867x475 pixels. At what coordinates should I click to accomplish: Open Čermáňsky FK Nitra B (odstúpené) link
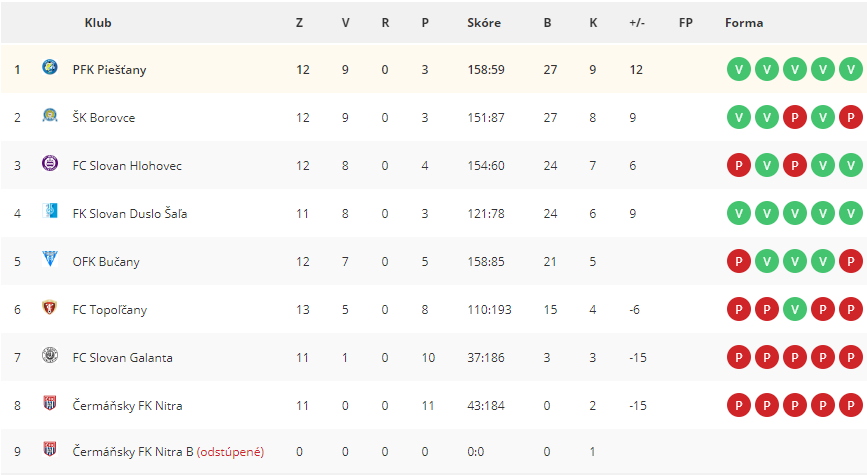[168, 452]
